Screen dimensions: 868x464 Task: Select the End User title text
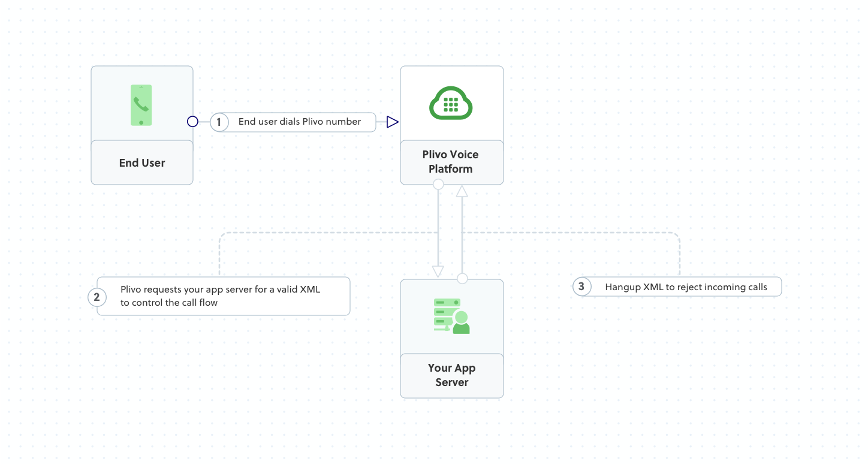coord(141,162)
